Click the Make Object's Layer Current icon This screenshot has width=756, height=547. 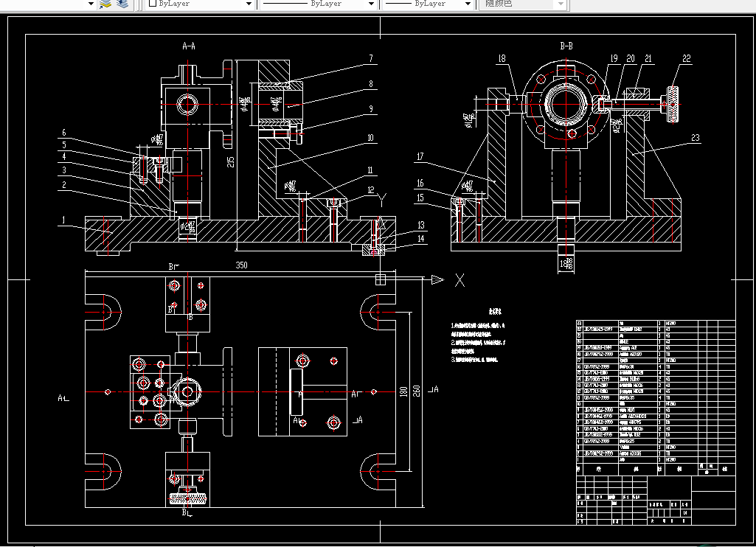click(105, 4)
